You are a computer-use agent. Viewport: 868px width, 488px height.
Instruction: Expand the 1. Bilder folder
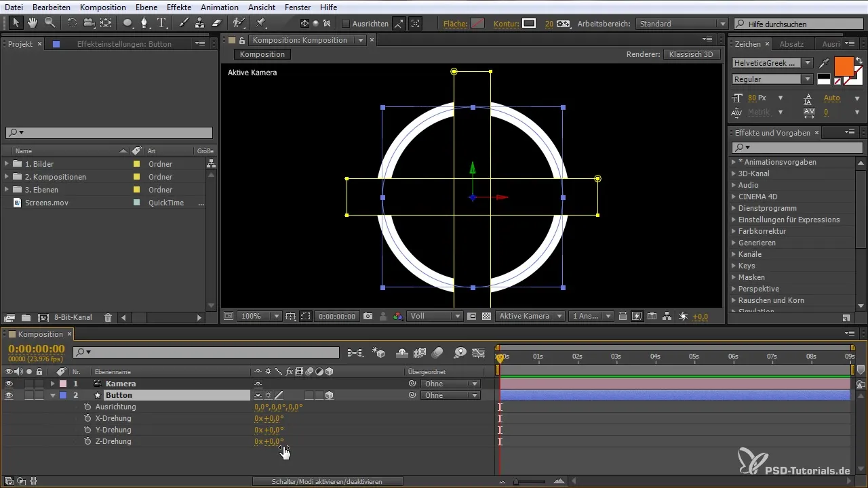tap(7, 164)
